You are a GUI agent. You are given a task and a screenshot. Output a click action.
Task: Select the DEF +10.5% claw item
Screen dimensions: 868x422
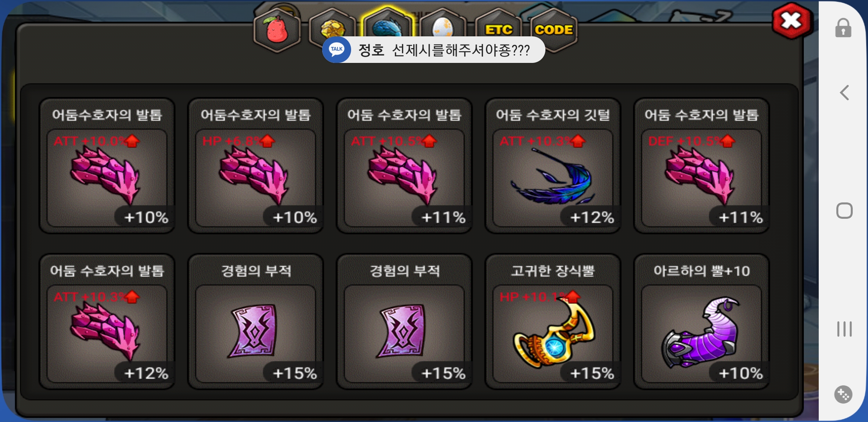701,166
